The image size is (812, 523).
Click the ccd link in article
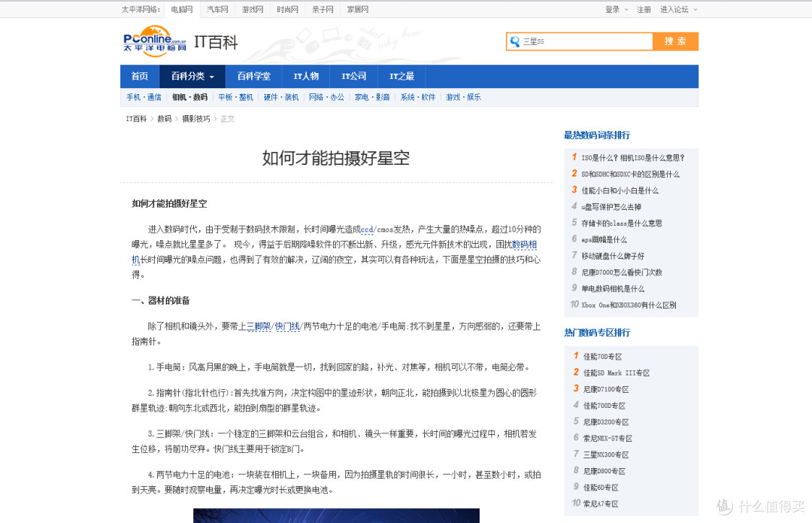pos(367,229)
